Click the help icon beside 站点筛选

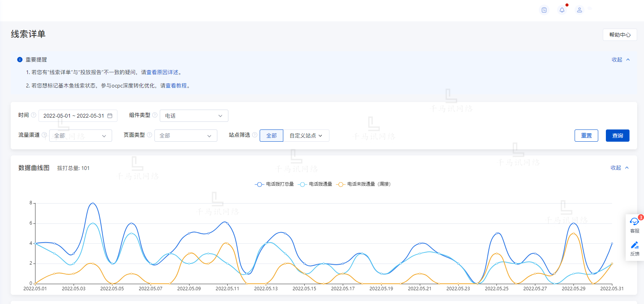coord(255,135)
